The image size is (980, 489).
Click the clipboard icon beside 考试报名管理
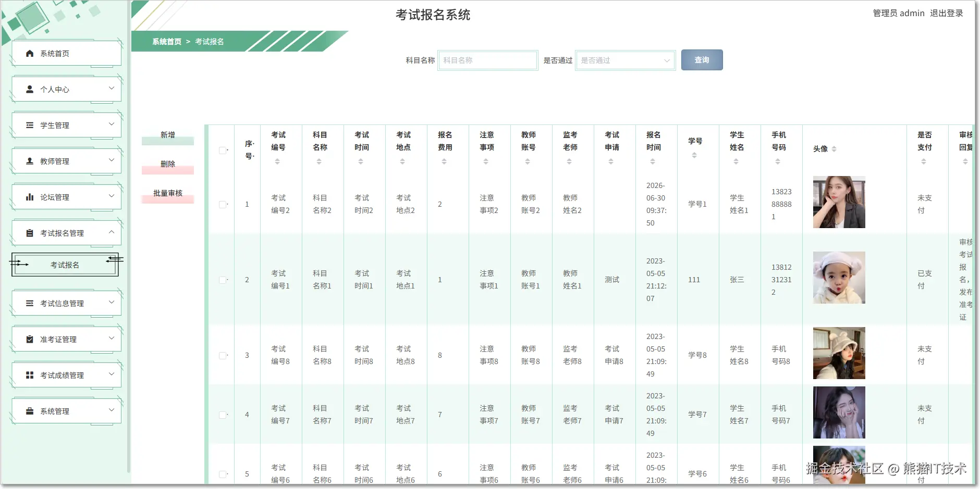point(30,233)
